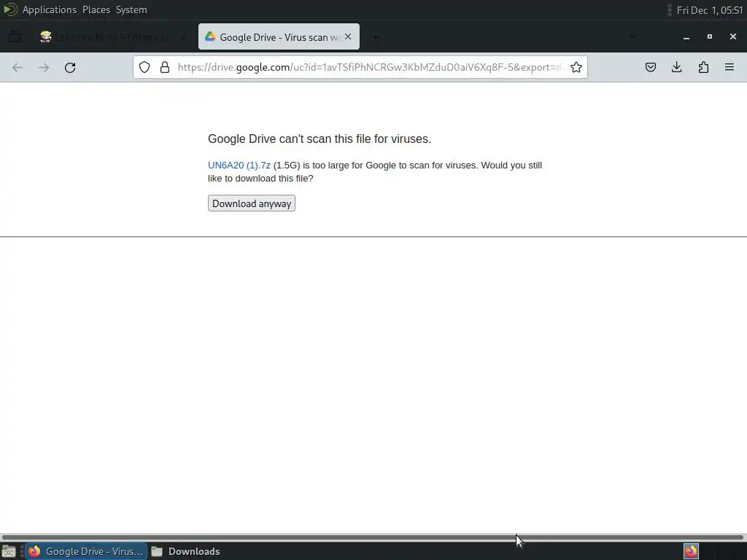The image size is (747, 560).
Task: Open the Firefox downloads panel
Action: pyautogui.click(x=676, y=67)
